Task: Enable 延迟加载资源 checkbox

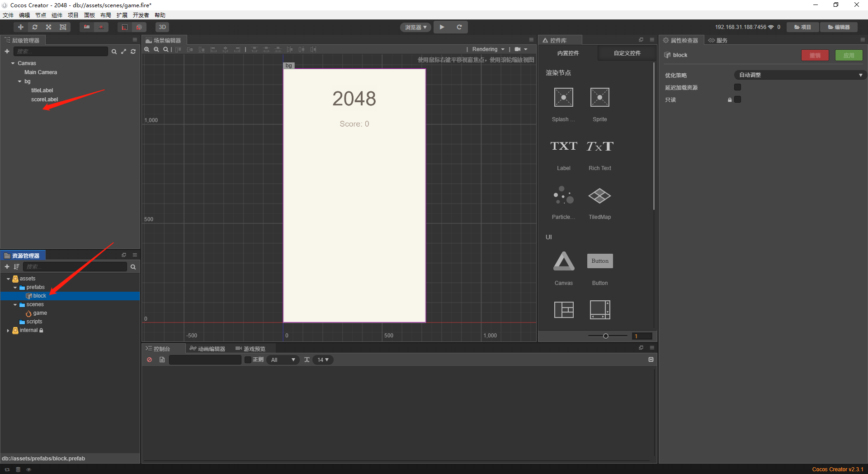Action: pyautogui.click(x=738, y=87)
